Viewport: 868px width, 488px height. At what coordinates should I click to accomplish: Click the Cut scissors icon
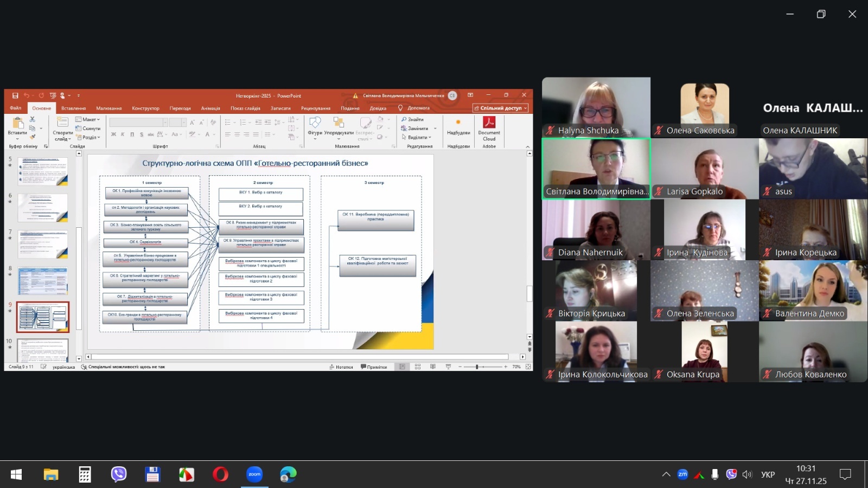point(33,119)
